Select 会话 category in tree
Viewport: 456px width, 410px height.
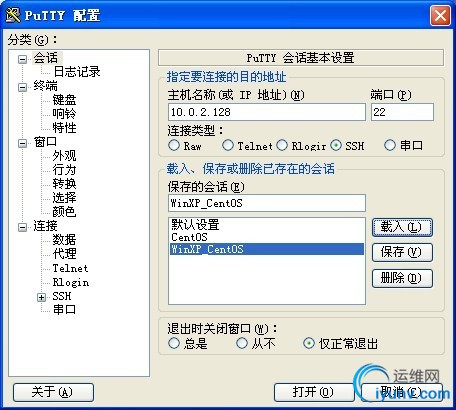pos(45,58)
